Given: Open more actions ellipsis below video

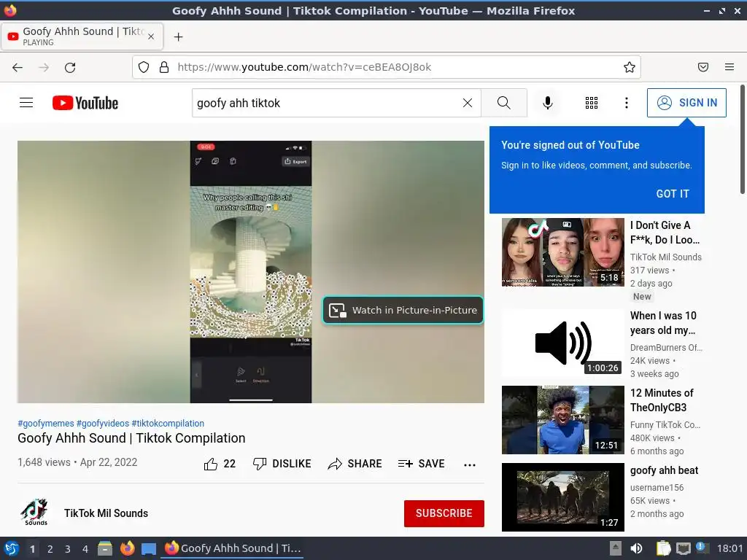Looking at the screenshot, I should click(x=469, y=464).
